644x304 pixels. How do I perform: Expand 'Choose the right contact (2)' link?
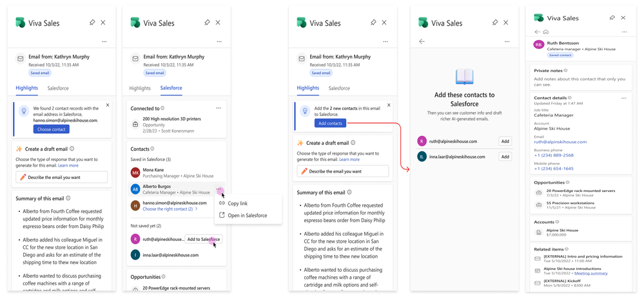[170, 209]
